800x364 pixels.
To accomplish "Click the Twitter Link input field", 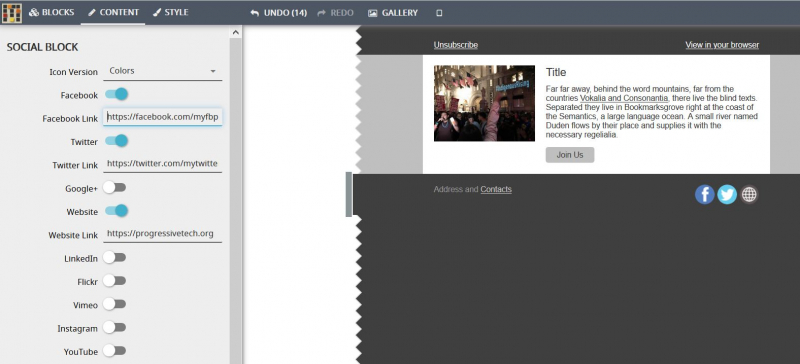I will pos(162,163).
